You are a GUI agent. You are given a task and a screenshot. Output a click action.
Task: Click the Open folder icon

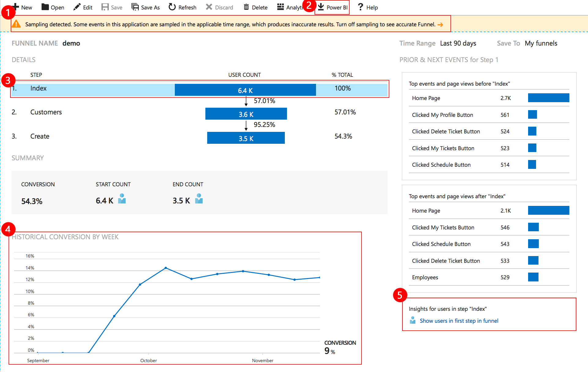click(45, 7)
